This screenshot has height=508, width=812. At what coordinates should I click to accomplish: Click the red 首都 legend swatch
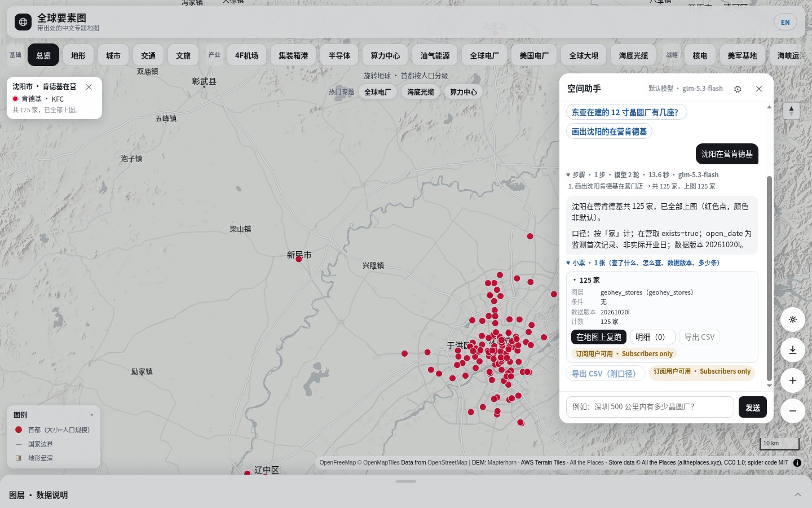click(x=19, y=430)
